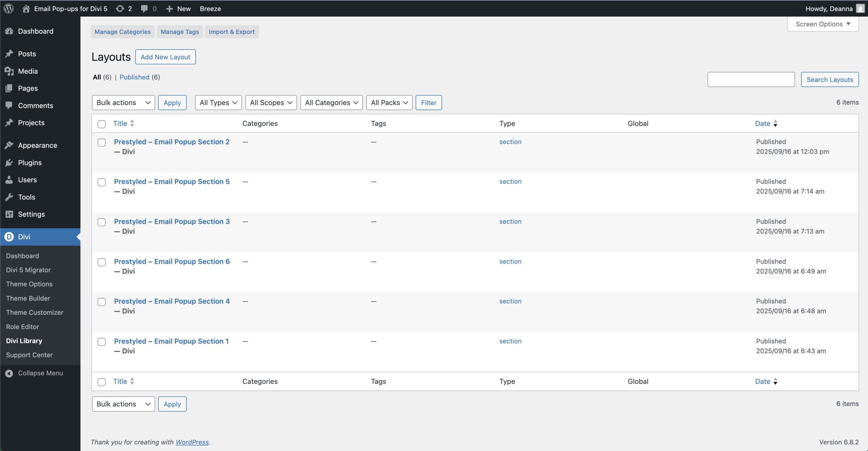Open the updates icon showing 2
Image resolution: width=868 pixels, height=451 pixels.
tap(120, 8)
